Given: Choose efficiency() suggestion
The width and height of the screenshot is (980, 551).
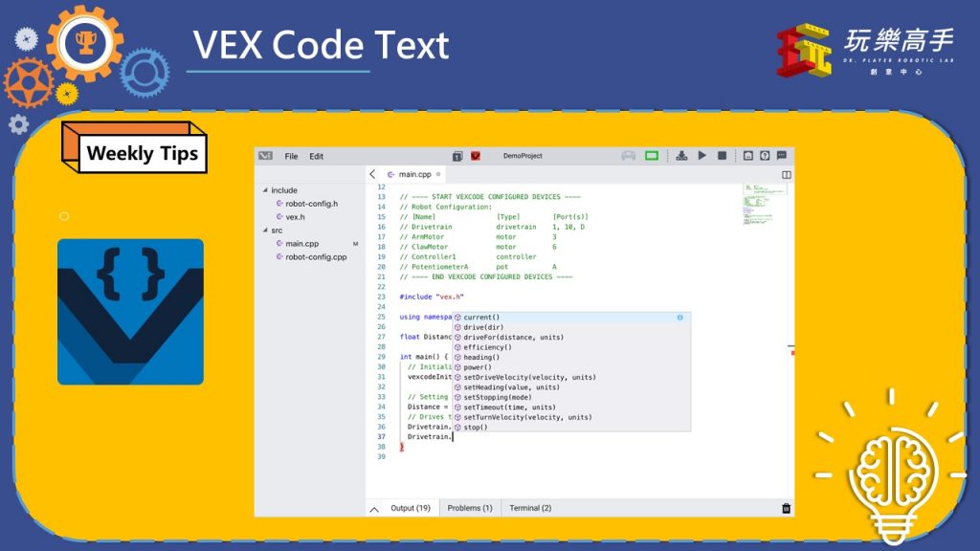Looking at the screenshot, I should pyautogui.click(x=571, y=347).
